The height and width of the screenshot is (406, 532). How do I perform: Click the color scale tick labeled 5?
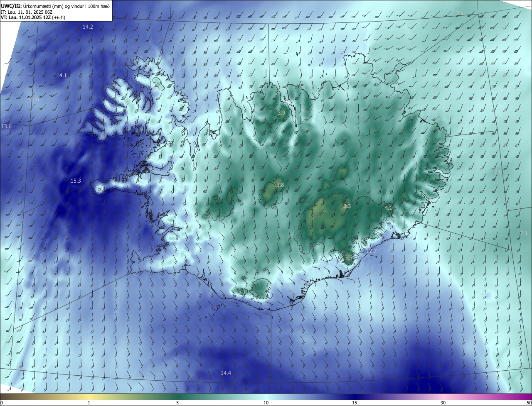[177, 403]
